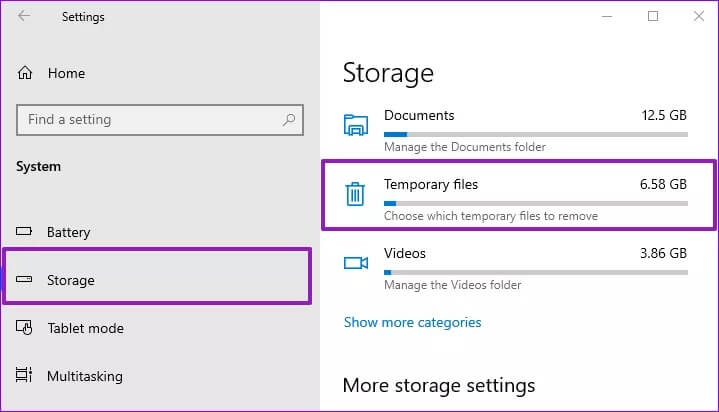Open Videos storage category
Viewport: 719px width, 412px height.
[515, 268]
